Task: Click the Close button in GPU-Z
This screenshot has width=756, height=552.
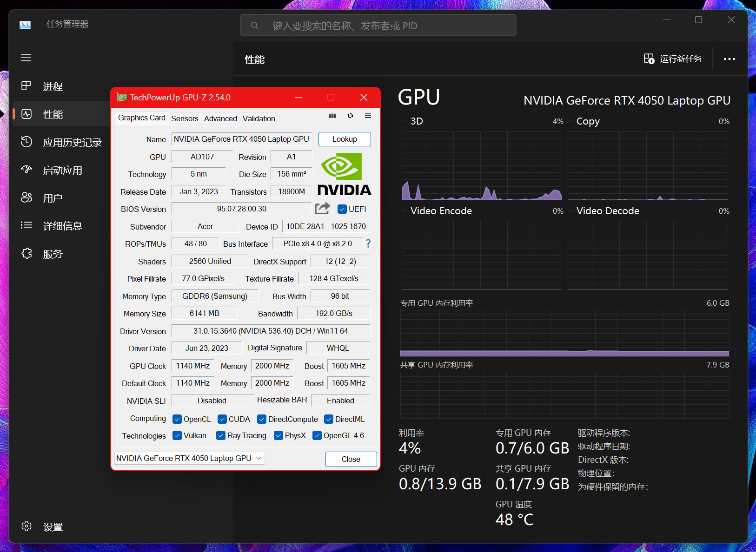Action: tap(351, 459)
